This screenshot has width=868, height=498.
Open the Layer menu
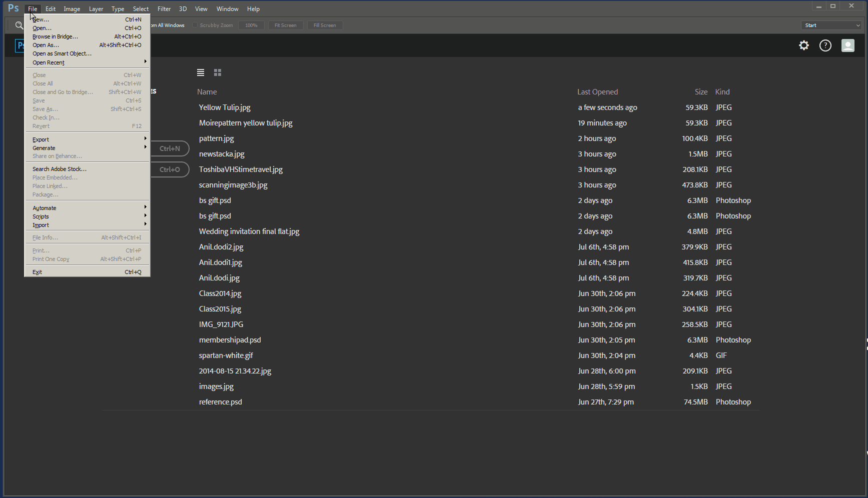click(x=96, y=9)
